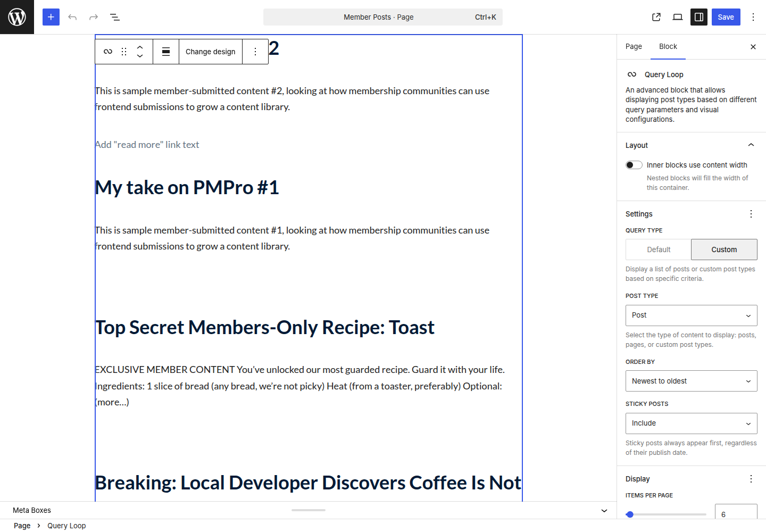Click the WordPress logo to view pages
Viewport: 766px width, 532px height.
pyautogui.click(x=17, y=17)
